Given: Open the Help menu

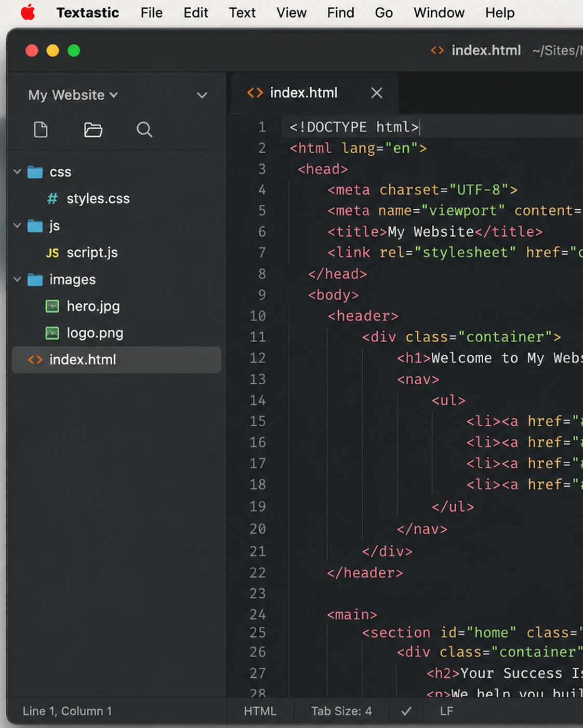Looking at the screenshot, I should pos(499,12).
